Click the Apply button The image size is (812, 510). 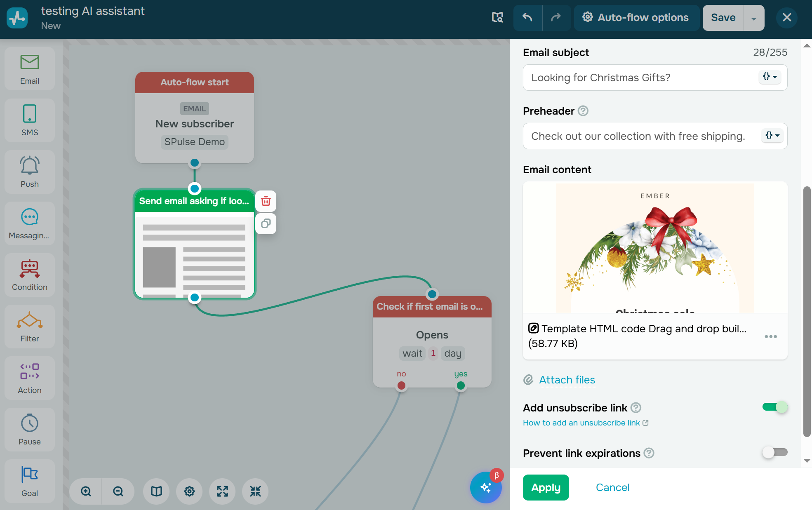coord(546,487)
